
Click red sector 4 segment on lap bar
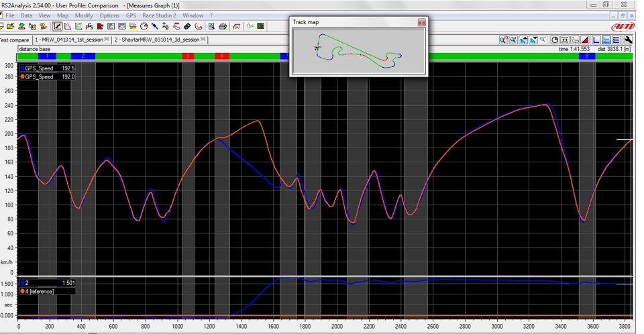tap(222, 56)
